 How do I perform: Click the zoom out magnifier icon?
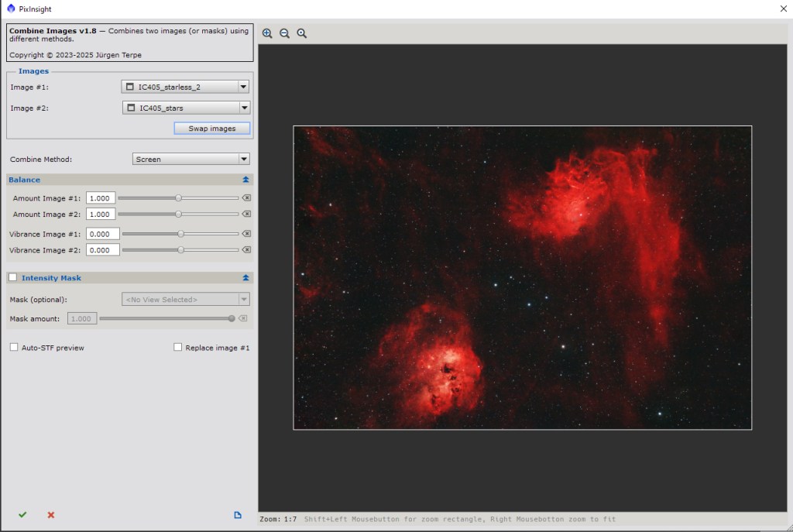(x=284, y=33)
